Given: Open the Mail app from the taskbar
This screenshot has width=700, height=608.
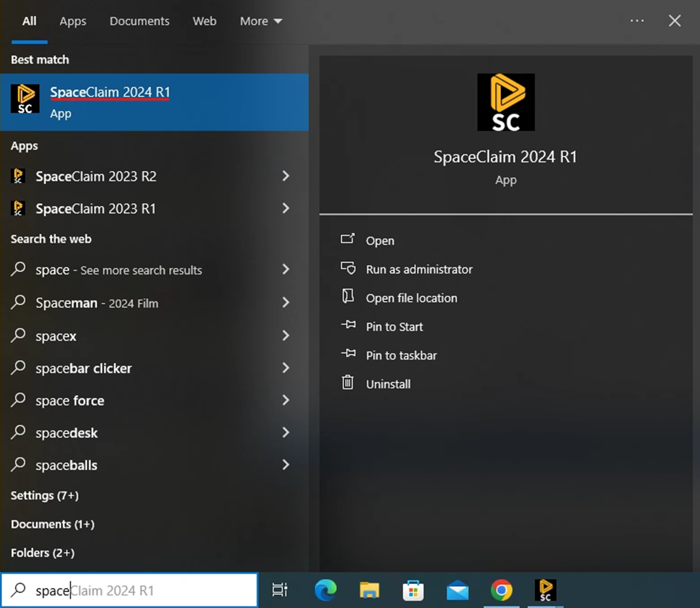Looking at the screenshot, I should click(457, 590).
